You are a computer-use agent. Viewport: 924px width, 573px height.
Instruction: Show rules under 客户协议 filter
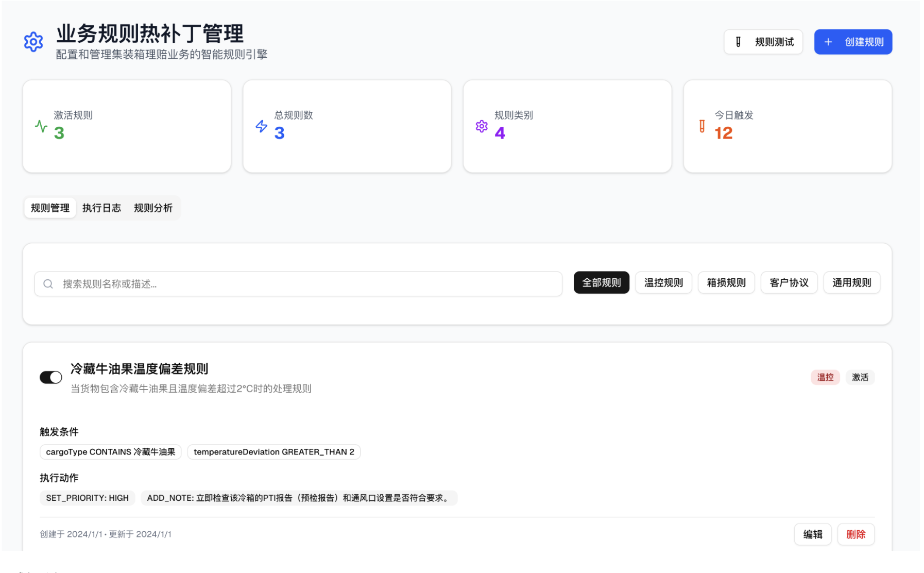point(789,283)
